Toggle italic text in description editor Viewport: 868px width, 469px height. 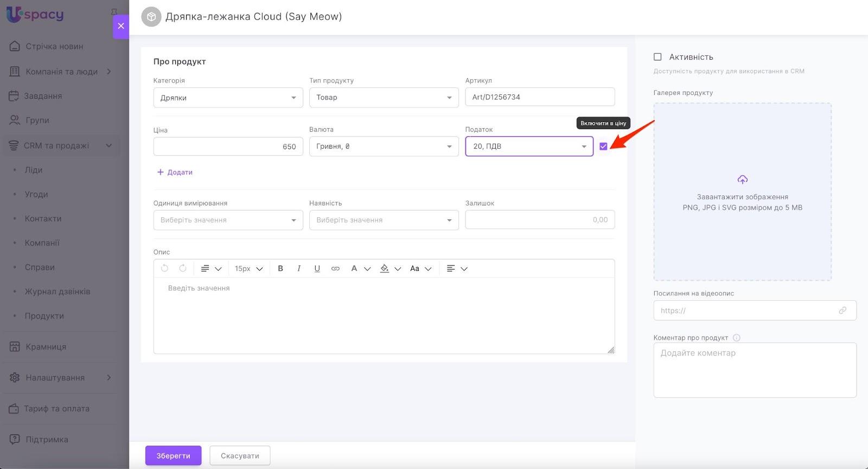click(299, 269)
